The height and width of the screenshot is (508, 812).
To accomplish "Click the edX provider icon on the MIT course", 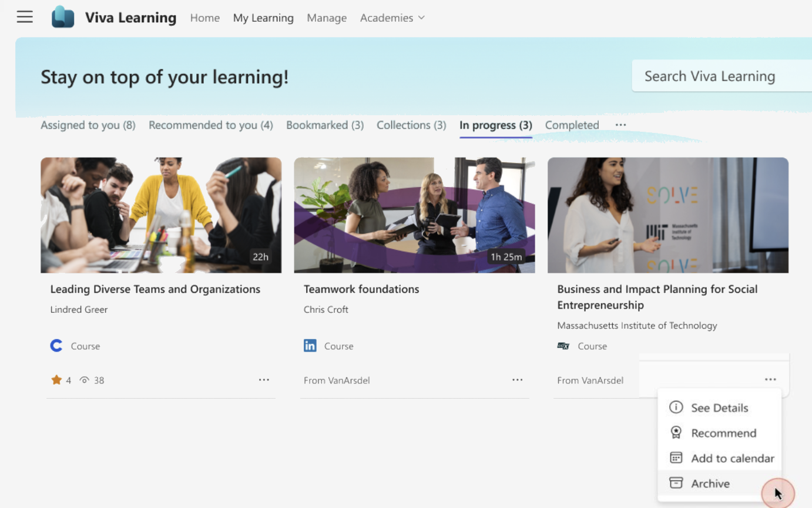I will tap(563, 346).
